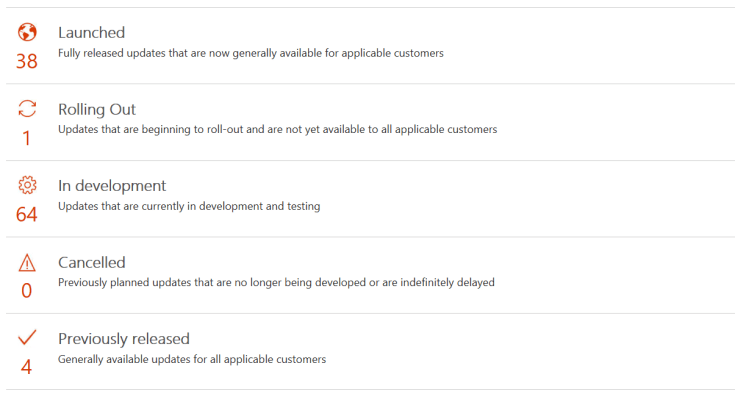Select the Cancelled heading
The image size is (735, 402).
click(x=92, y=263)
